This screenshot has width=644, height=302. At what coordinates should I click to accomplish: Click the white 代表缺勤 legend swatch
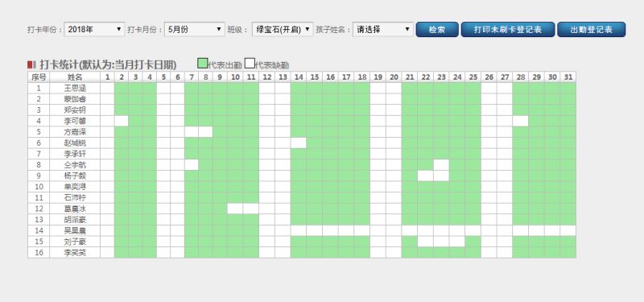point(250,64)
